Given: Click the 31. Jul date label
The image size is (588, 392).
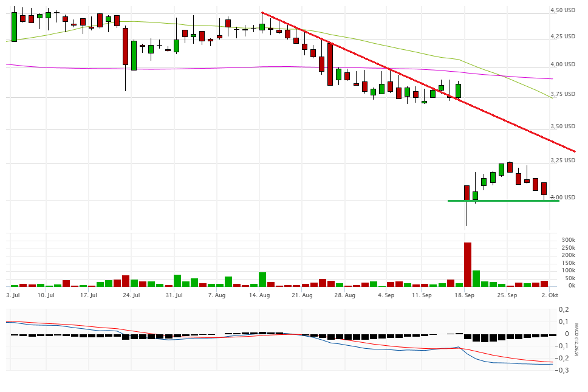Looking at the screenshot, I should pos(174,295).
